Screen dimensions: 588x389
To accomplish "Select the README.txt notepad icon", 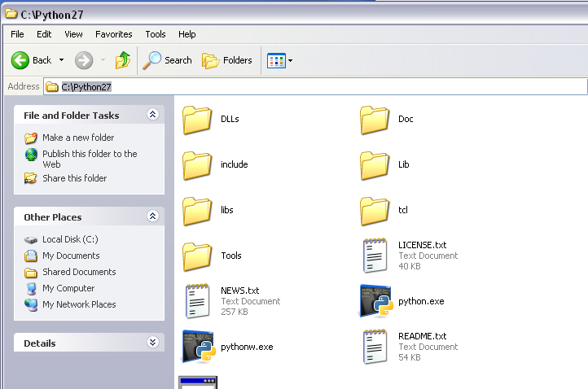I will point(375,347).
